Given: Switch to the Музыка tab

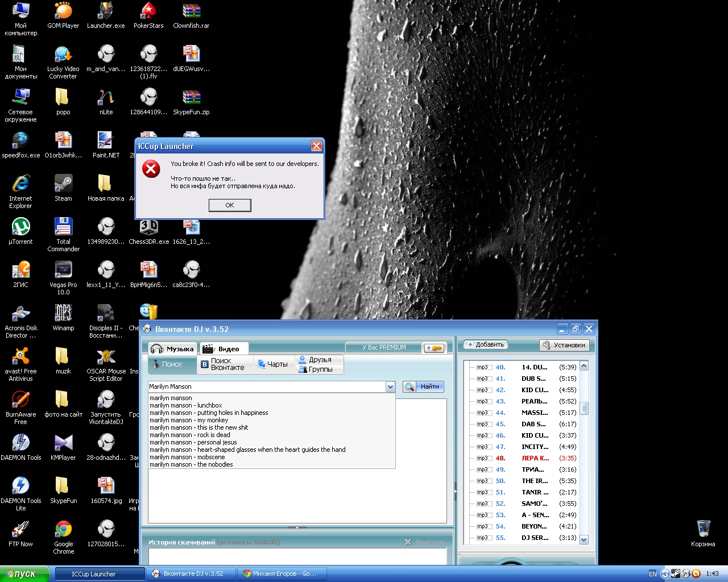Looking at the screenshot, I should point(172,349).
